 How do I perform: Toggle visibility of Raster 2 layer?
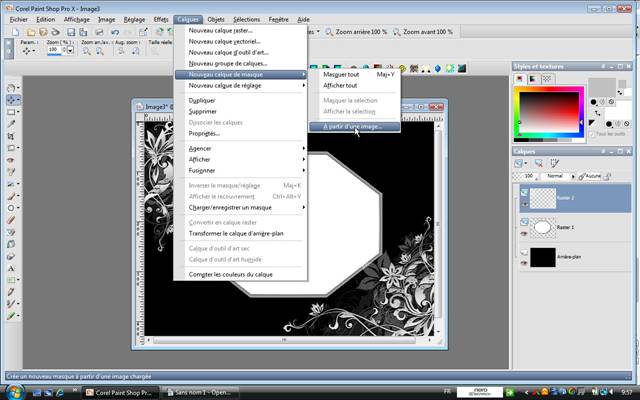point(523,203)
